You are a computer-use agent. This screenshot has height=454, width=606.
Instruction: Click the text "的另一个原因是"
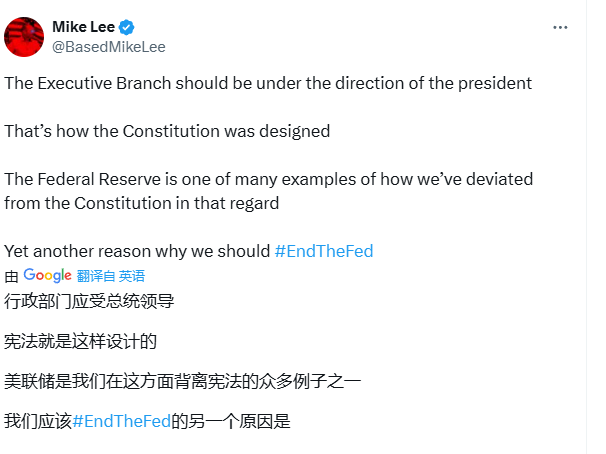coord(231,421)
